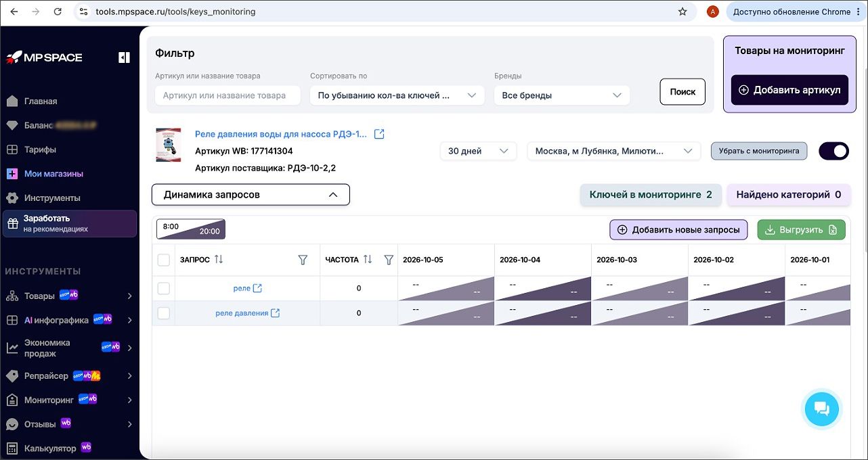
Task: Export data with the Выгрузить button
Action: 802,229
